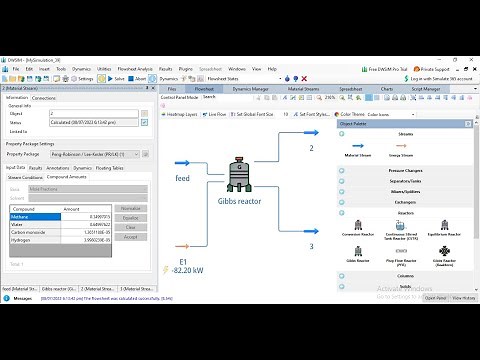Click the red X icon in toolbar

click(x=304, y=79)
